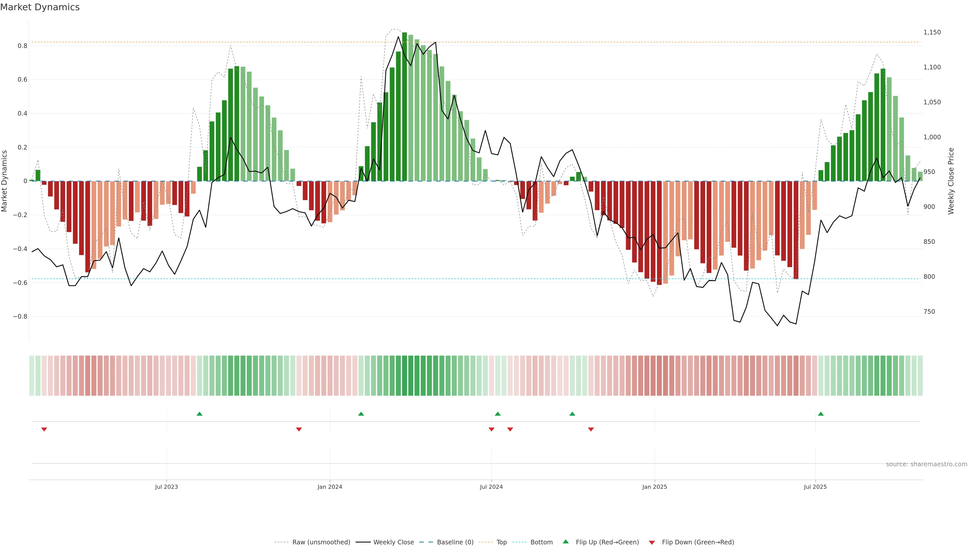Screen dimensions: 980x551
Task: Click green flip-up marker after Jul 2023
Action: 199,414
